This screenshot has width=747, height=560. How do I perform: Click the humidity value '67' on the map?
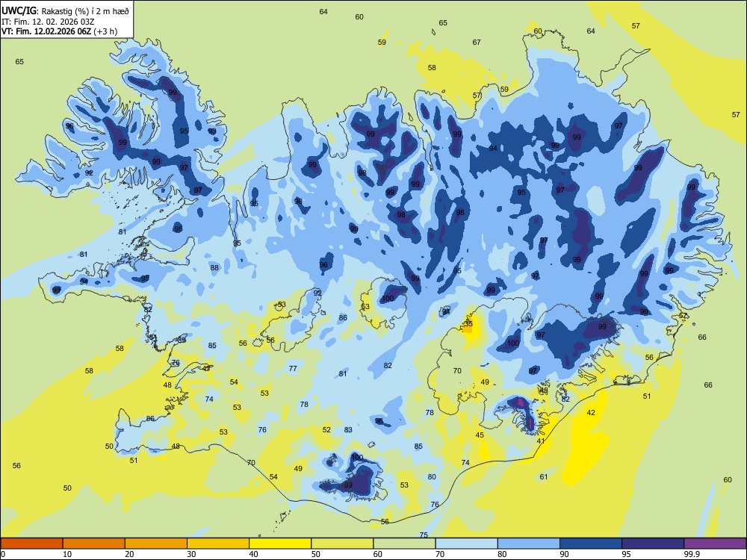[x=477, y=42]
